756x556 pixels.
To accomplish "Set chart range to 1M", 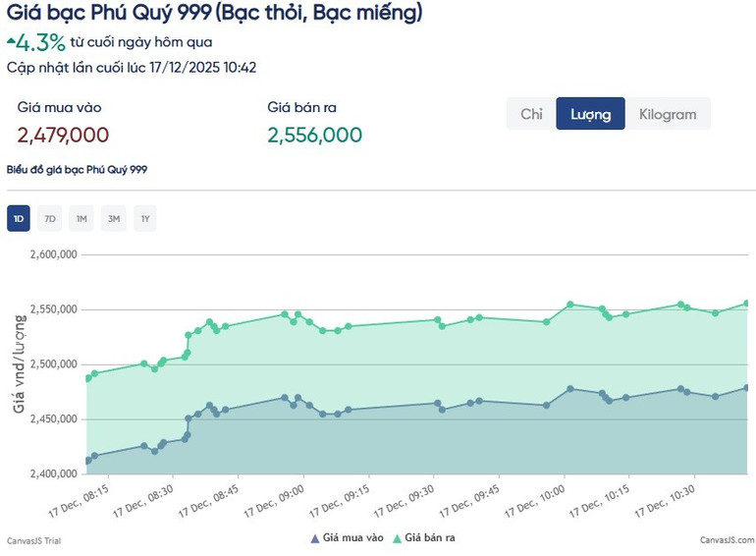I will coord(81,218).
